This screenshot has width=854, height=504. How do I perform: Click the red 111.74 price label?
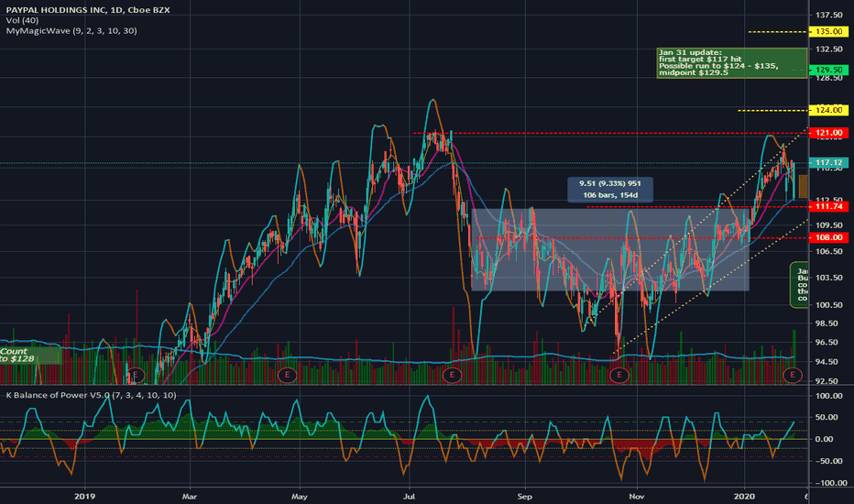click(828, 206)
